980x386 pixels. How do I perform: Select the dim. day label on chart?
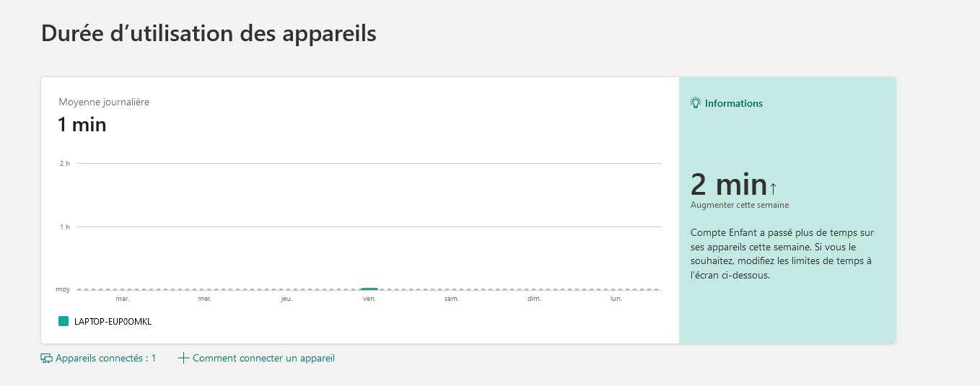click(x=534, y=299)
